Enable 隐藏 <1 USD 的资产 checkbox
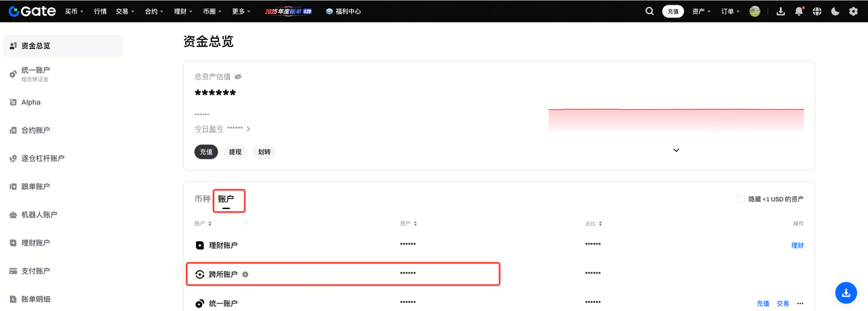The width and height of the screenshot is (868, 311). pyautogui.click(x=741, y=199)
